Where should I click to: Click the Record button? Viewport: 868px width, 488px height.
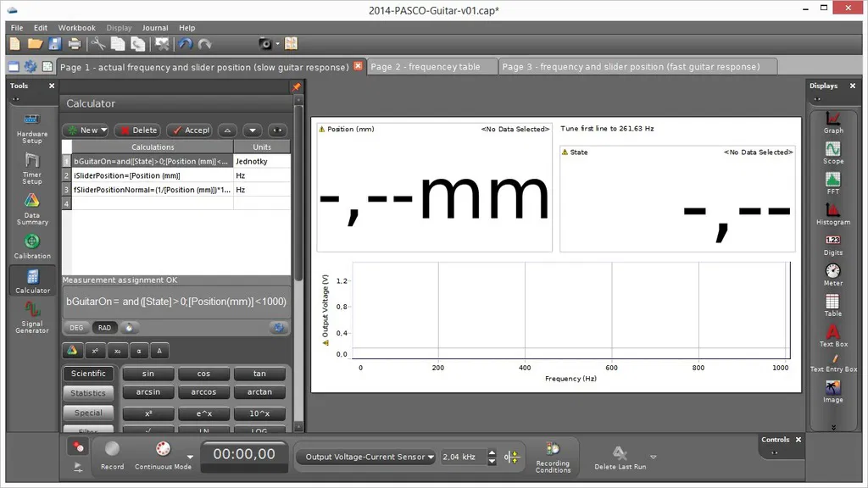pos(113,455)
